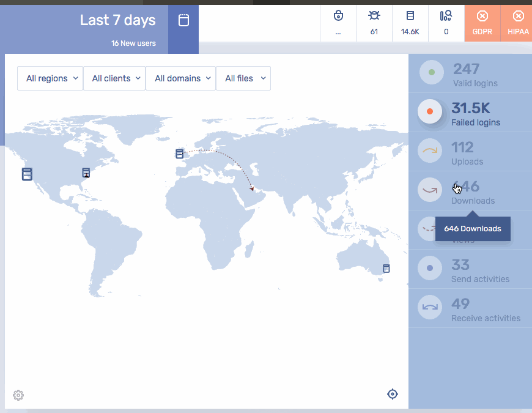Toggle the Uploads activity filter

click(430, 151)
